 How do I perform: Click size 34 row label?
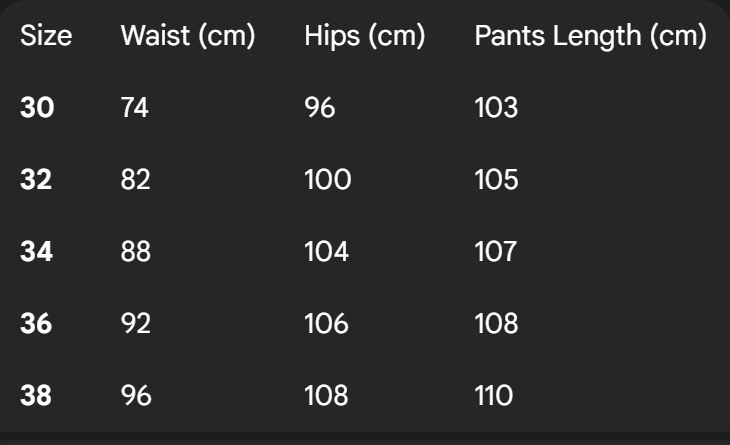point(37,251)
